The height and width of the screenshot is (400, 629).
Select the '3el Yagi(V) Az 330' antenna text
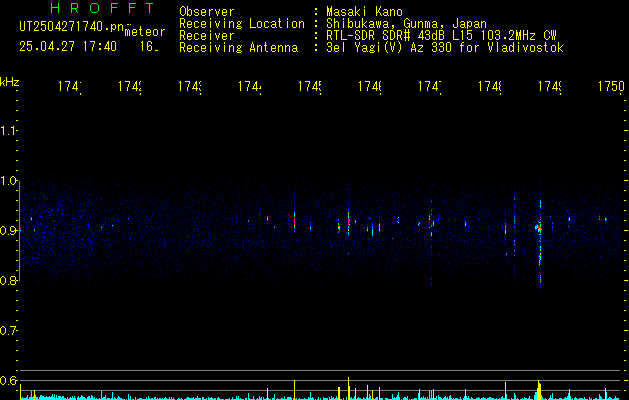(x=445, y=48)
